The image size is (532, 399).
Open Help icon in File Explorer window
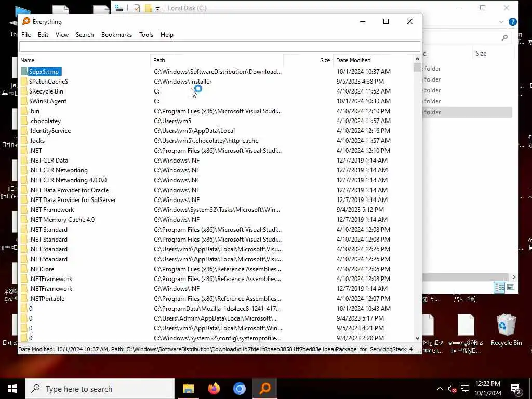(513, 22)
